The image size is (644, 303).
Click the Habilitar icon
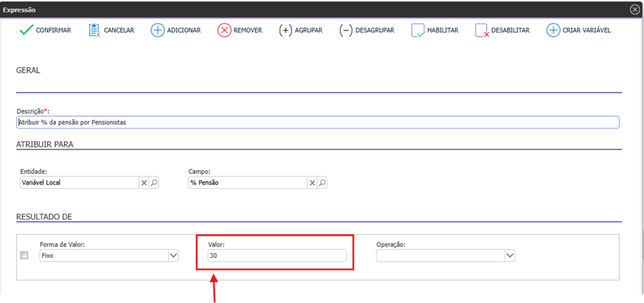pos(418,31)
